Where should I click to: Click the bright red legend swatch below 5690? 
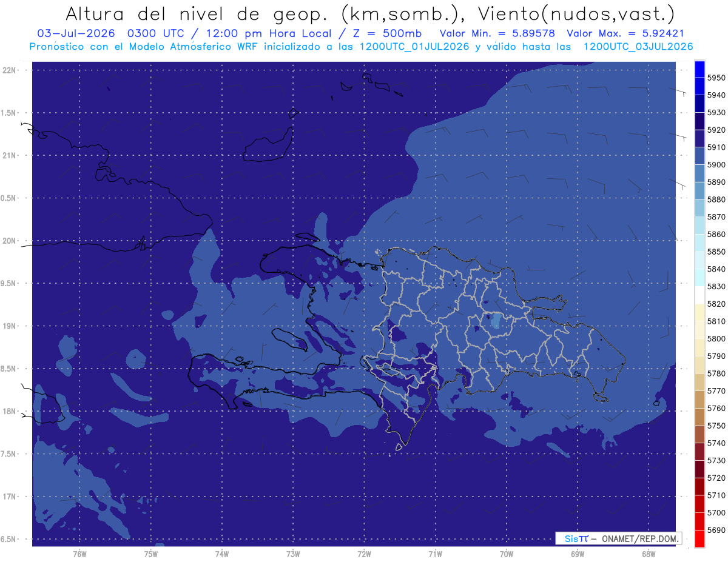point(699,538)
